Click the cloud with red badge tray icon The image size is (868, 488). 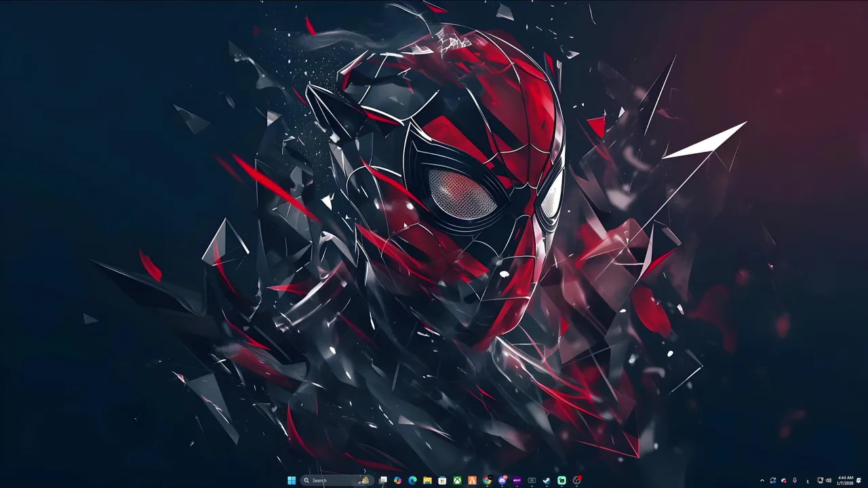(784, 481)
